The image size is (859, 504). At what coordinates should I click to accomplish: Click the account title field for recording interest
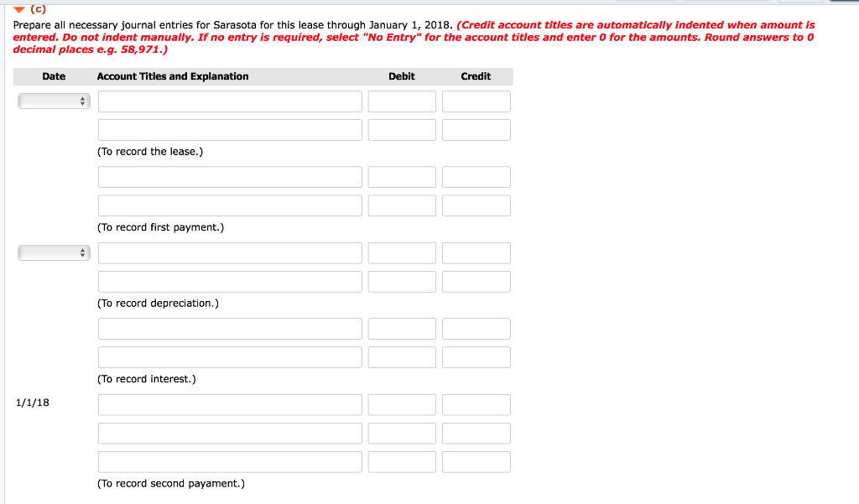[230, 328]
